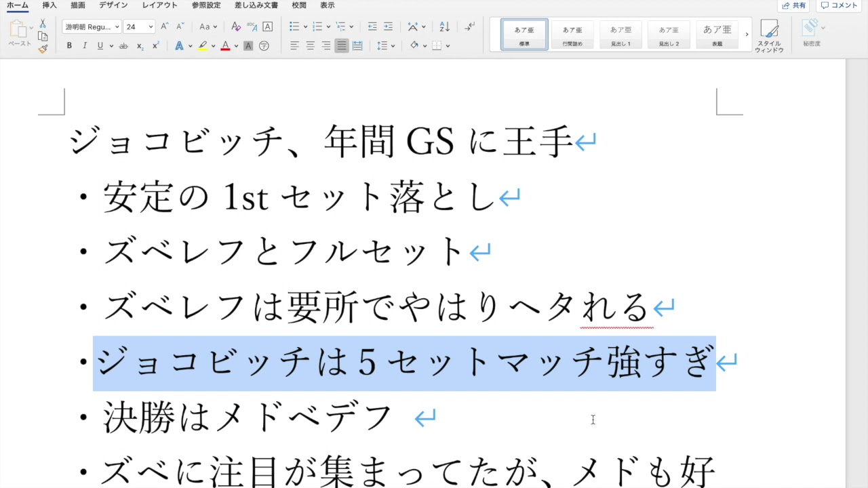Toggle bold formatting
The image size is (868, 488).
pyautogui.click(x=69, y=46)
